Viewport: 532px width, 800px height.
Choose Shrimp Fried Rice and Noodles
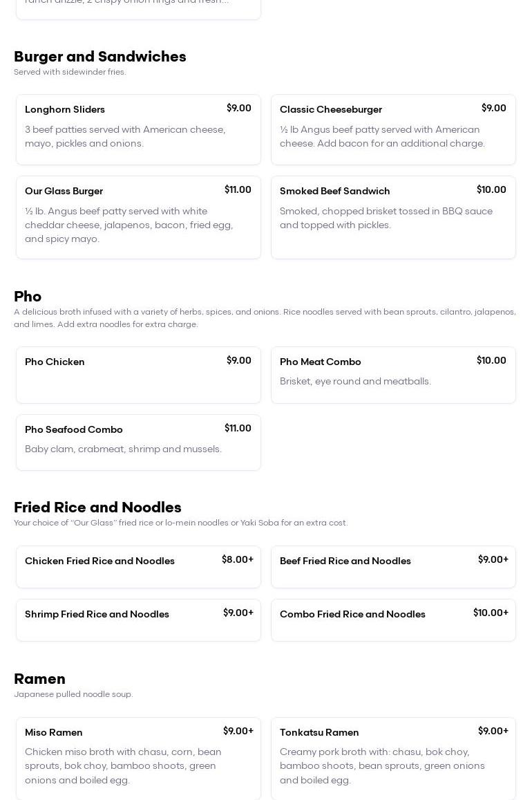(x=138, y=620)
